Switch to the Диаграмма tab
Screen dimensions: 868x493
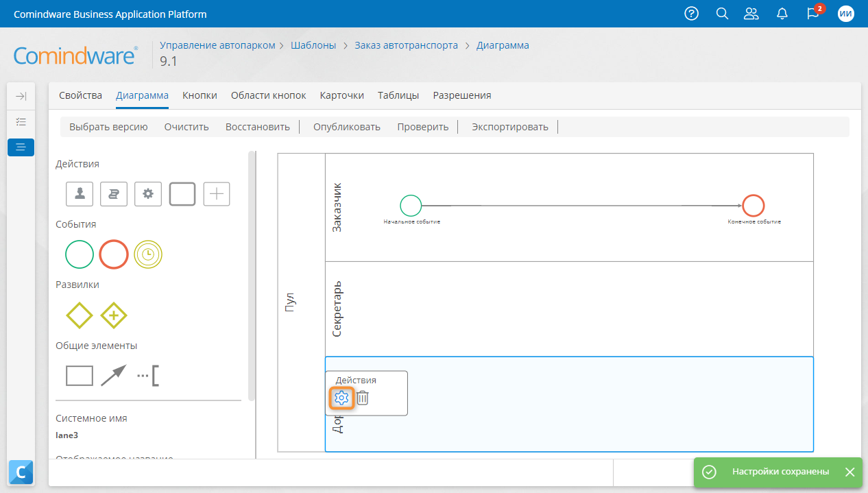(x=142, y=95)
